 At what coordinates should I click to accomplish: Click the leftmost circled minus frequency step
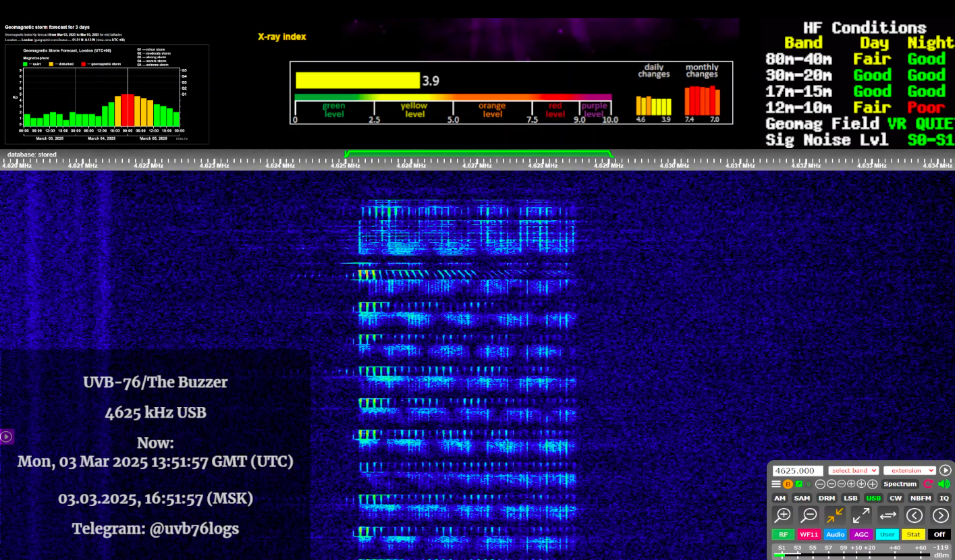point(820,484)
